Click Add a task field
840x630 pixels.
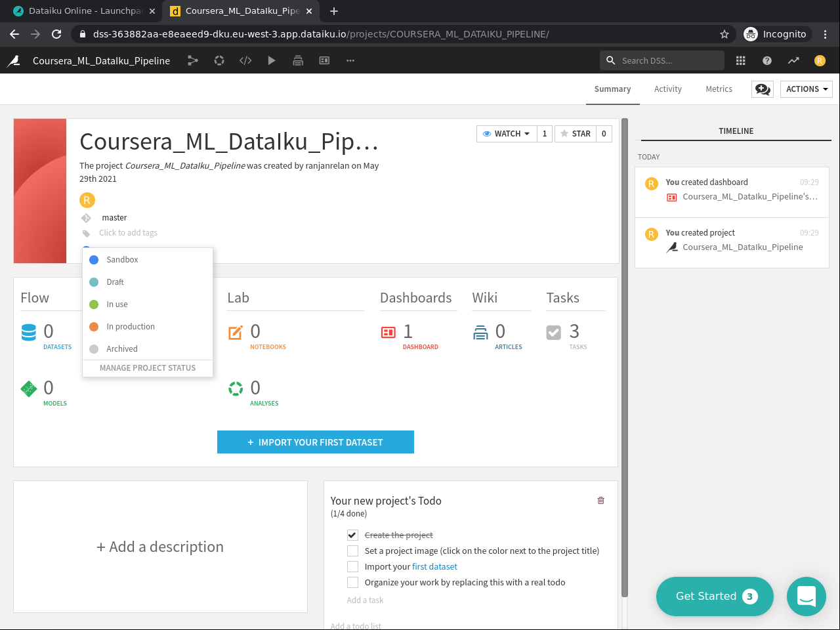[365, 600]
